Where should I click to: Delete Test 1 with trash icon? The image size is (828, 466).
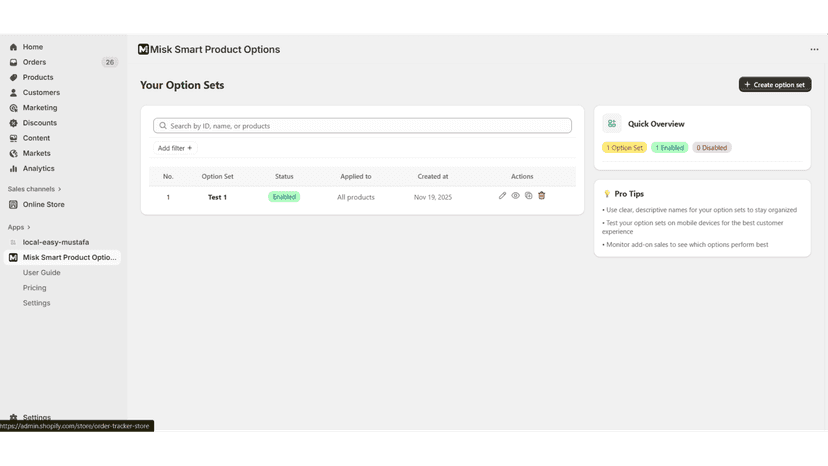click(x=542, y=195)
